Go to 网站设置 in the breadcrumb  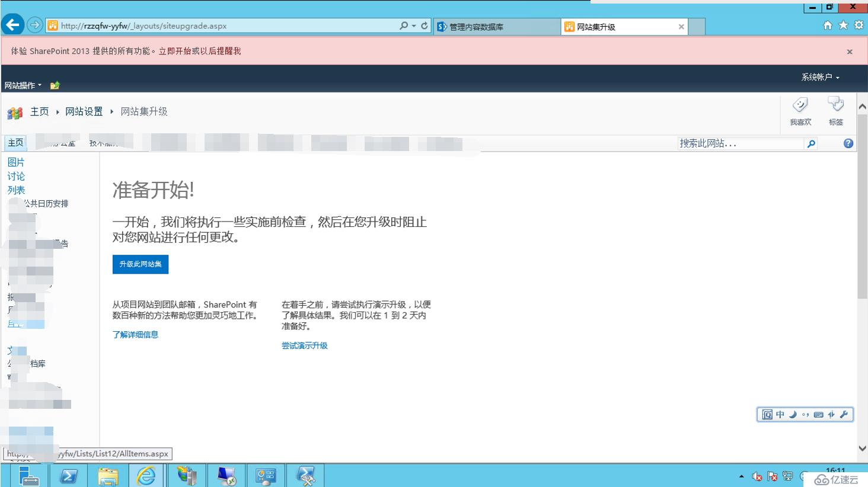tap(84, 111)
